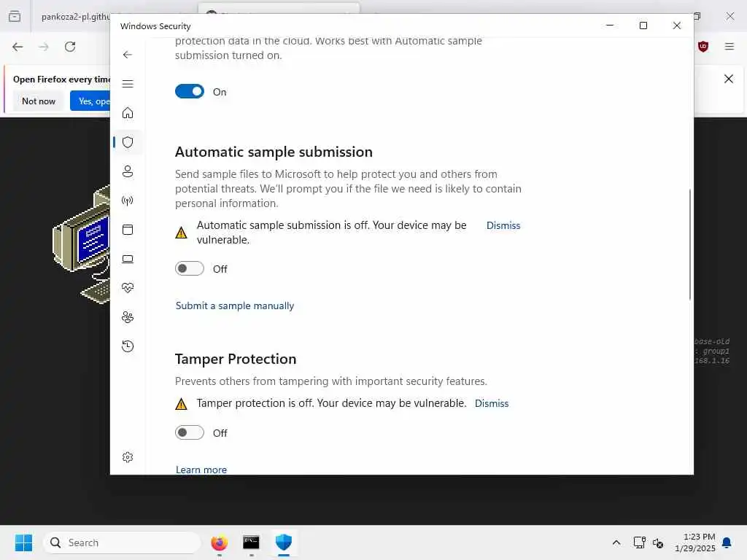
Task: Click Firefox forward navigation arrow
Action: [x=44, y=47]
